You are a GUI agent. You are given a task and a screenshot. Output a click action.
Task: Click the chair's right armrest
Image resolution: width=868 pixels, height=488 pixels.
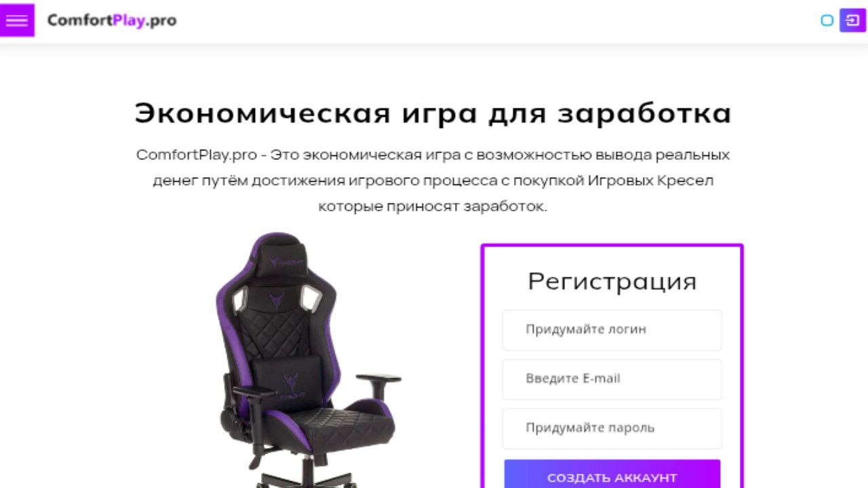click(x=378, y=385)
